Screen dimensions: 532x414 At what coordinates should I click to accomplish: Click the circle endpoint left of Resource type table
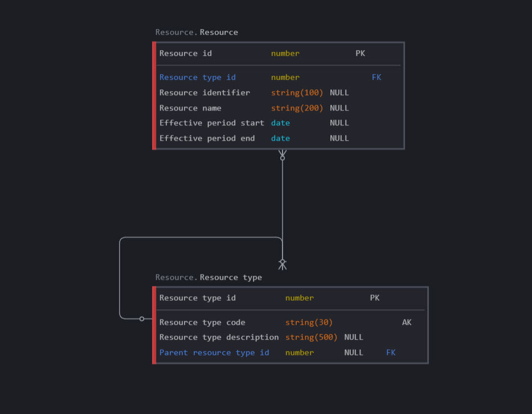coord(142,319)
